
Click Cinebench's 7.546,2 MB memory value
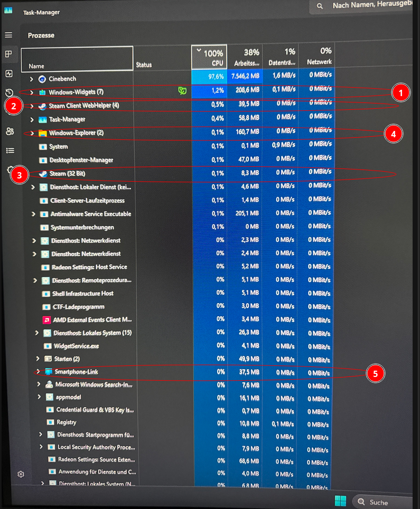tap(245, 76)
